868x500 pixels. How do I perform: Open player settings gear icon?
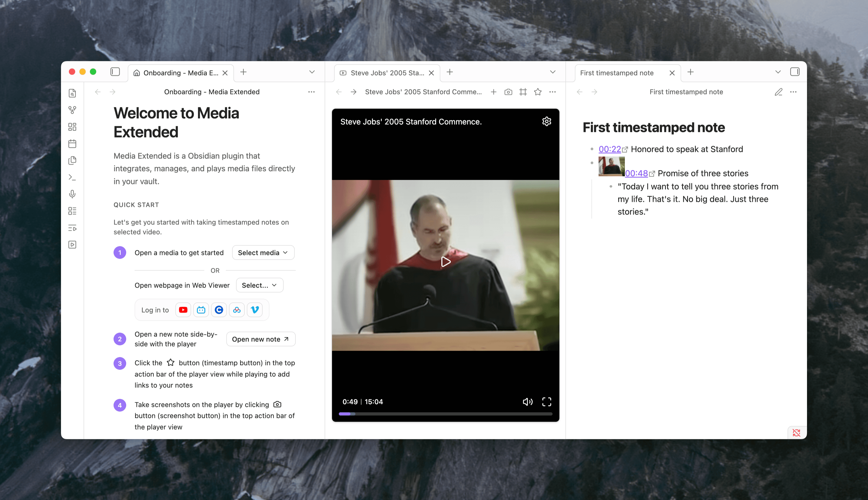547,121
